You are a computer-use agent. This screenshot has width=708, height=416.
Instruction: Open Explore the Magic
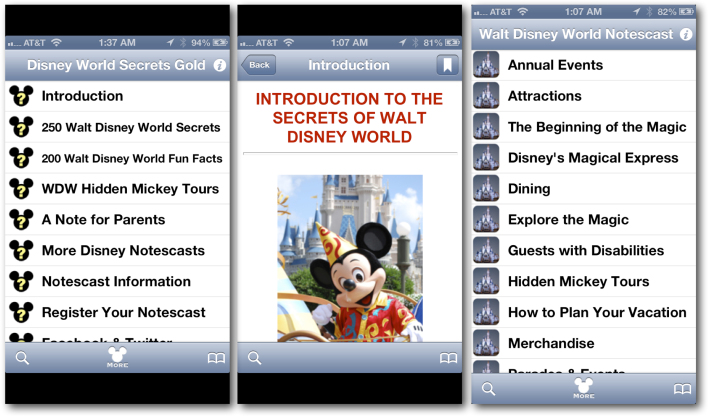click(x=584, y=220)
